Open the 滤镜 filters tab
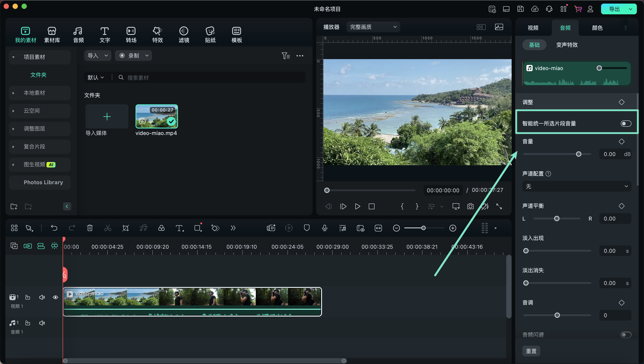Viewport: 644px width, 364px height. [184, 34]
